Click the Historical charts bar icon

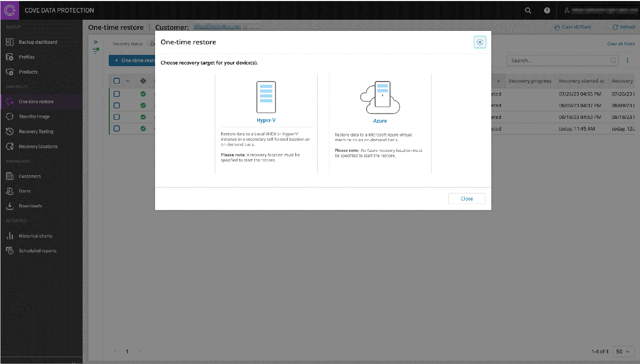10,236
